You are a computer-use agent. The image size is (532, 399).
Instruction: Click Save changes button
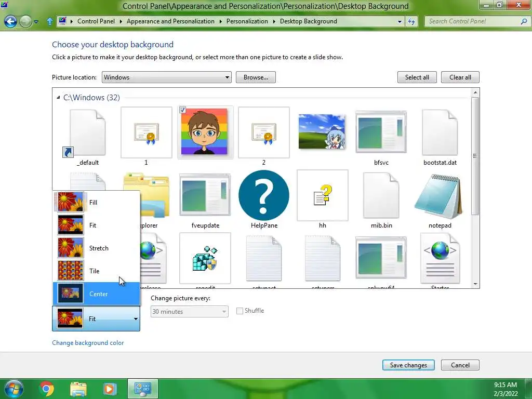408,365
